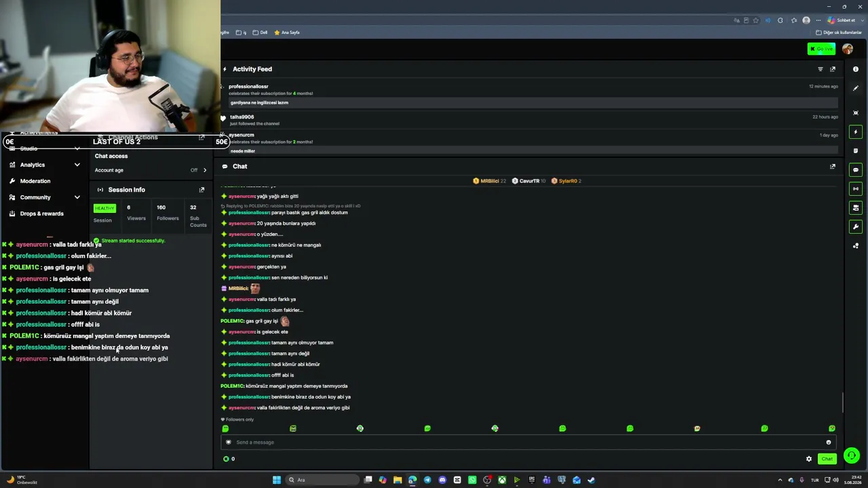The width and height of the screenshot is (868, 488).
Task: Open the Windows Start menu
Action: pyautogui.click(x=277, y=480)
